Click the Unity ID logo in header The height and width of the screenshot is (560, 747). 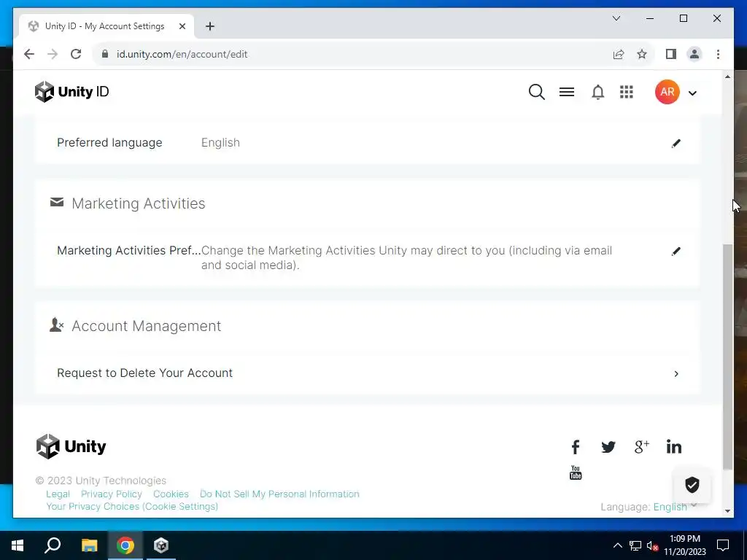point(72,91)
